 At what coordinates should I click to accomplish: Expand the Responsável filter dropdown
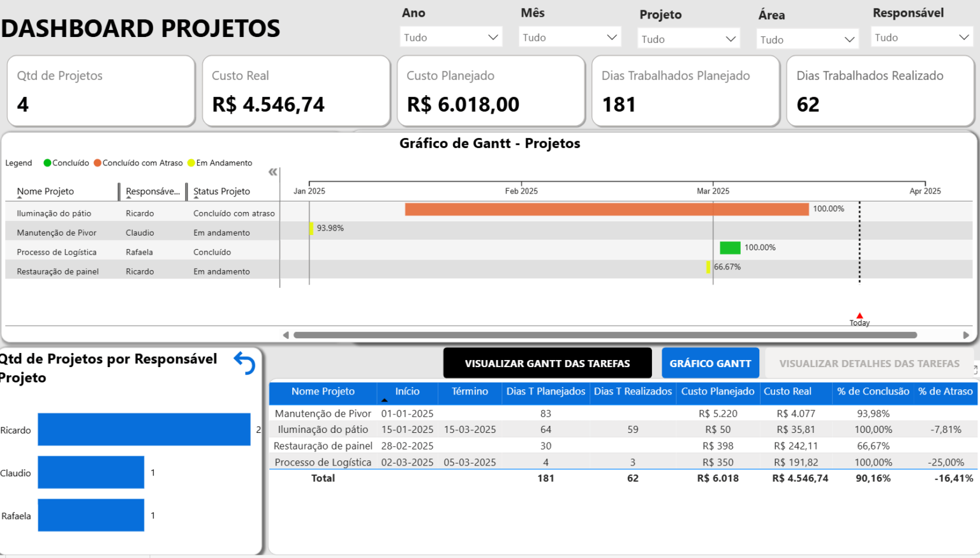pos(921,36)
